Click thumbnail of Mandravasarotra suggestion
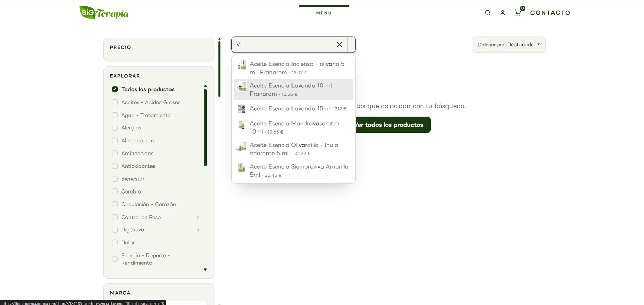This screenshot has width=644, height=305. tap(242, 125)
